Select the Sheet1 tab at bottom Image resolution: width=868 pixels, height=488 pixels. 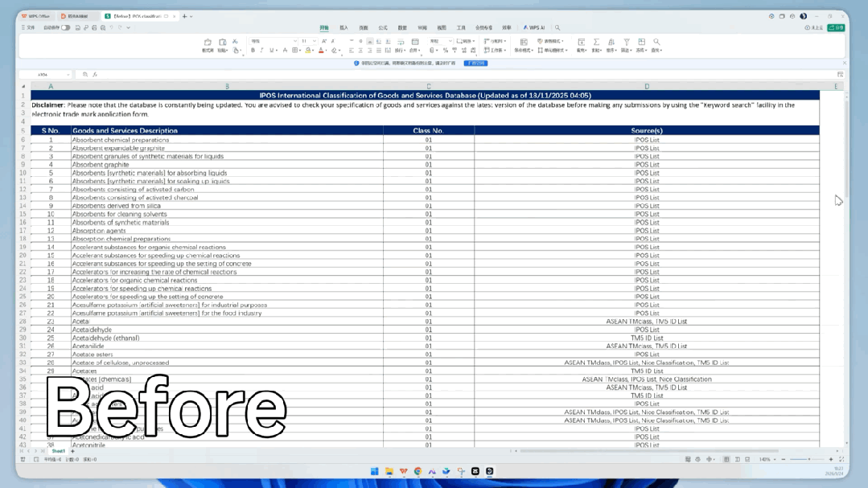tap(56, 451)
